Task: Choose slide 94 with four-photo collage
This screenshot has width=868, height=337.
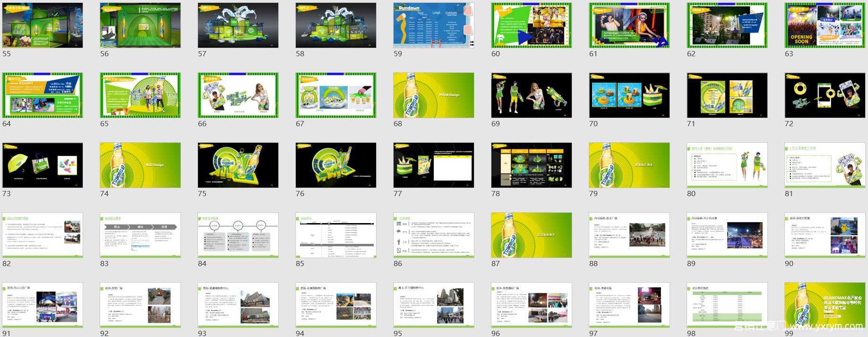Action: 336,305
